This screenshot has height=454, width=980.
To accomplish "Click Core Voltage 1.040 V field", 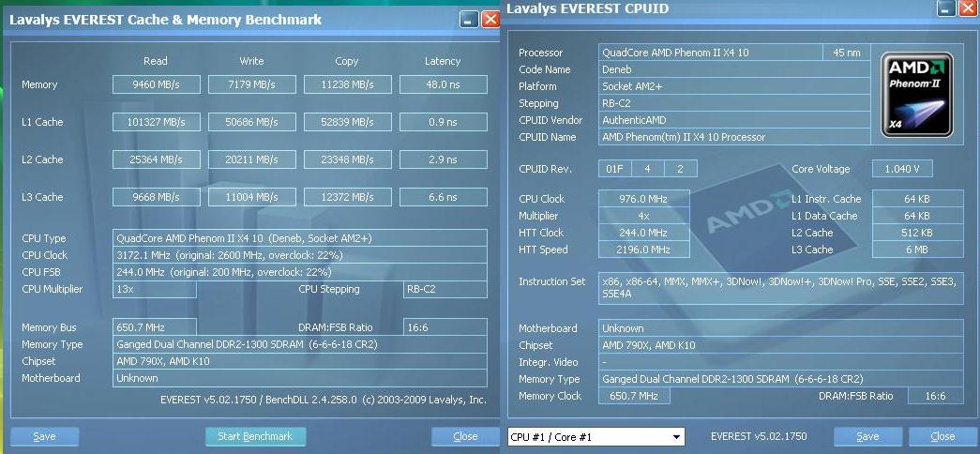I will click(x=902, y=169).
